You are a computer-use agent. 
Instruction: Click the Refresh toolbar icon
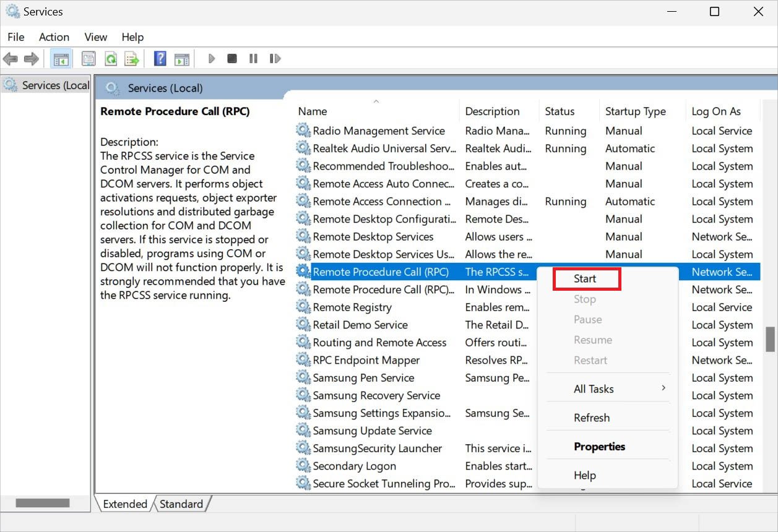pyautogui.click(x=111, y=58)
